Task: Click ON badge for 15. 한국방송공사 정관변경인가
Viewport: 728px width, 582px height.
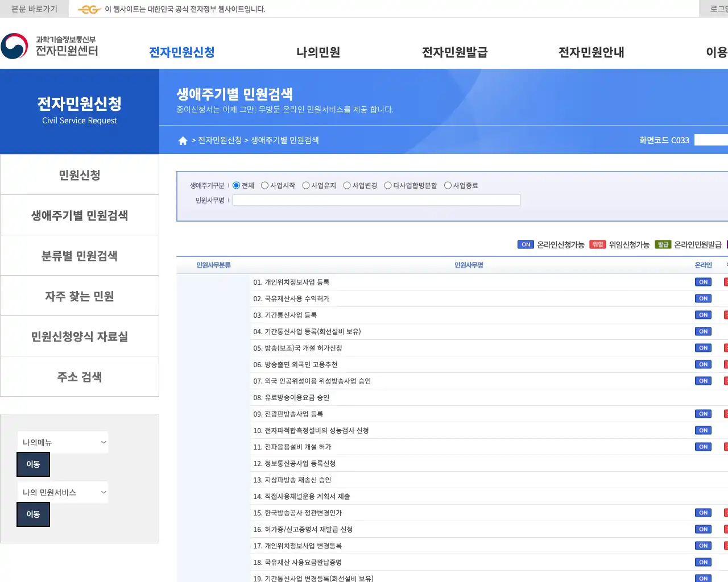Action: click(x=704, y=513)
